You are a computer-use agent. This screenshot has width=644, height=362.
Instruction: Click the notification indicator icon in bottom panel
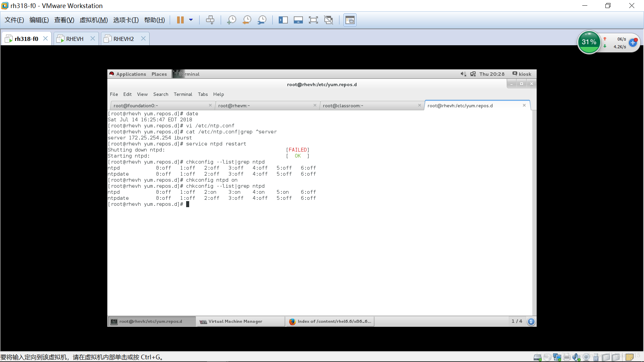tap(531, 321)
